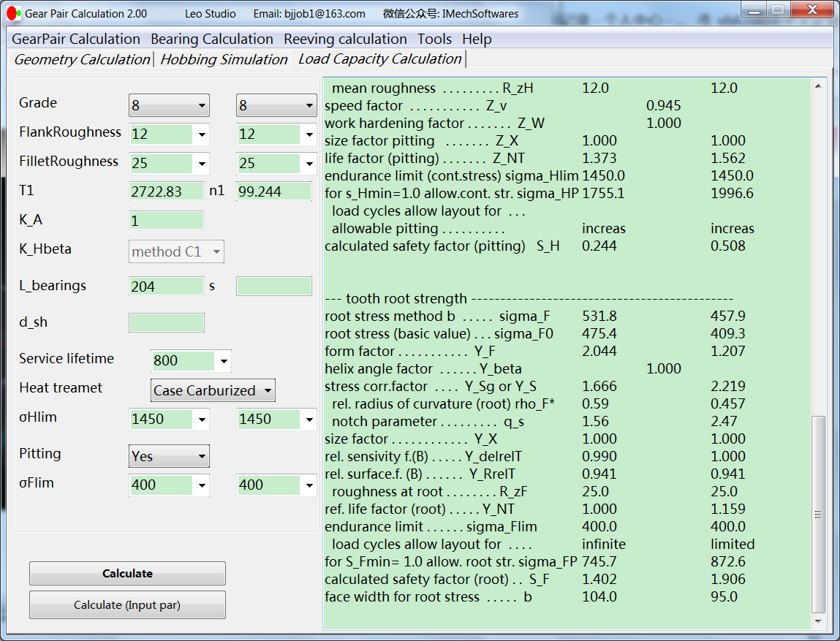Image resolution: width=840 pixels, height=641 pixels.
Task: Click the 'calculated safety factor (pitting)' result line
Action: tap(534, 246)
